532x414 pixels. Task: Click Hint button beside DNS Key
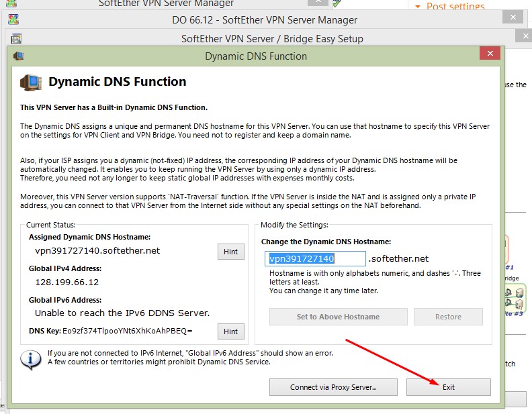point(230,331)
